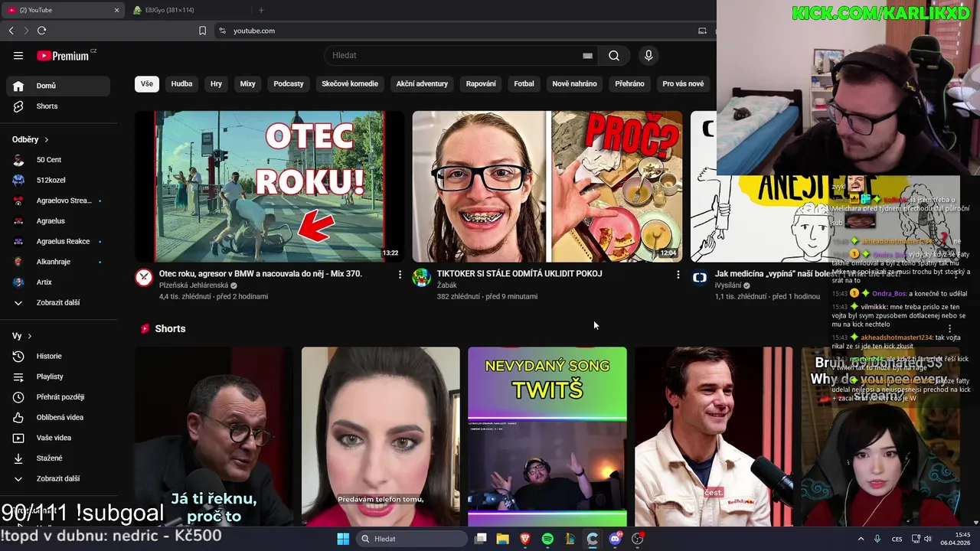Screen dimensions: 980x551
Task: Select the Nově nahráno chip
Action: [x=574, y=84]
